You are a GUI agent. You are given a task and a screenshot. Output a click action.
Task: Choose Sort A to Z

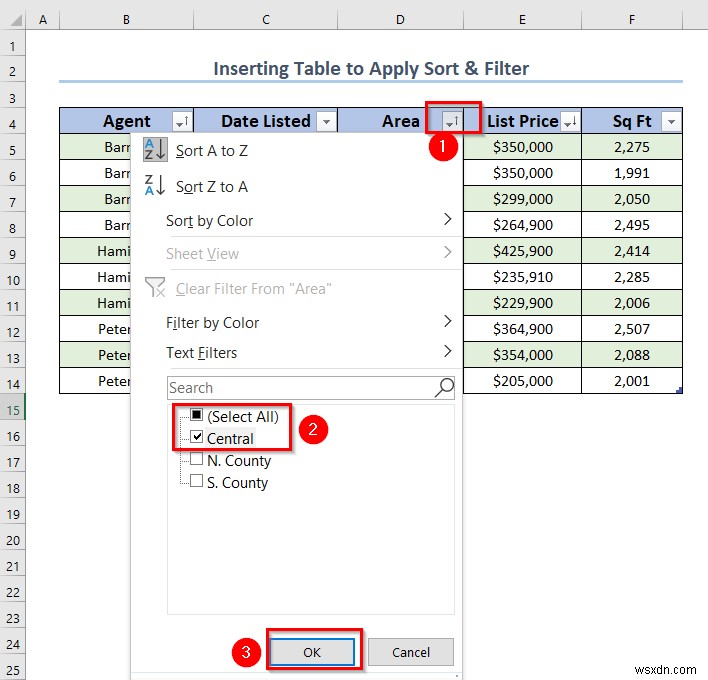[297, 150]
